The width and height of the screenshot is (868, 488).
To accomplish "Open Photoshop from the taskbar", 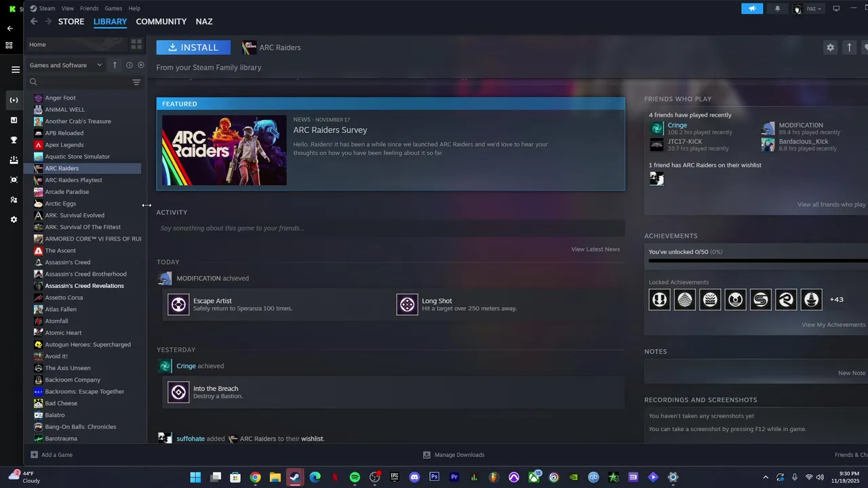I will click(435, 477).
